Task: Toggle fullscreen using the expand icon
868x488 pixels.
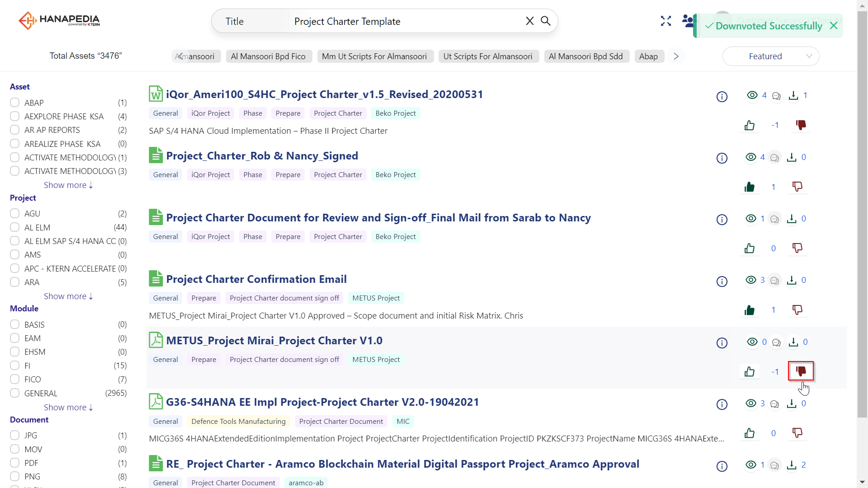Action: click(665, 21)
